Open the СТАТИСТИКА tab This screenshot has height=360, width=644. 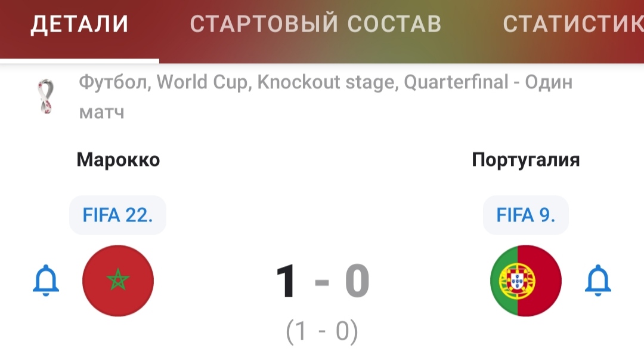click(574, 23)
